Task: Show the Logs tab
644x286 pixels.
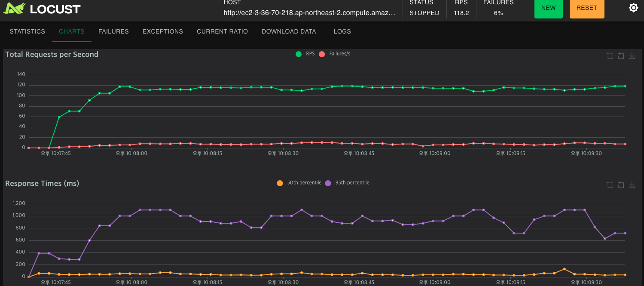Action: click(x=342, y=31)
